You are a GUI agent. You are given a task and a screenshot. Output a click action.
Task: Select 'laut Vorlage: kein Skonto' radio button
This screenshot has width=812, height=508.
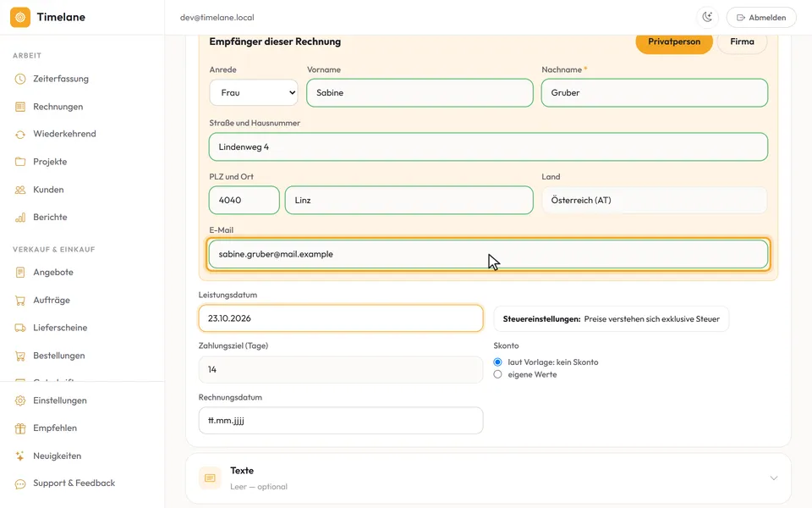497,362
